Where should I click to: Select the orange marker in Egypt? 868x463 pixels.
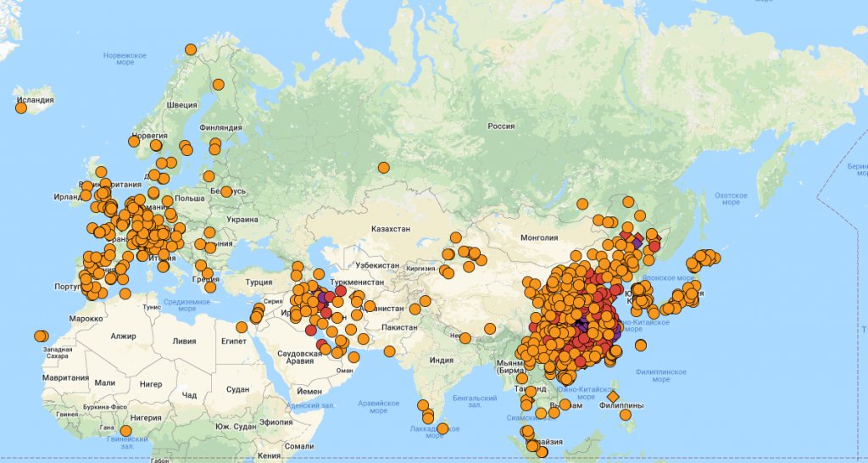coord(242,327)
